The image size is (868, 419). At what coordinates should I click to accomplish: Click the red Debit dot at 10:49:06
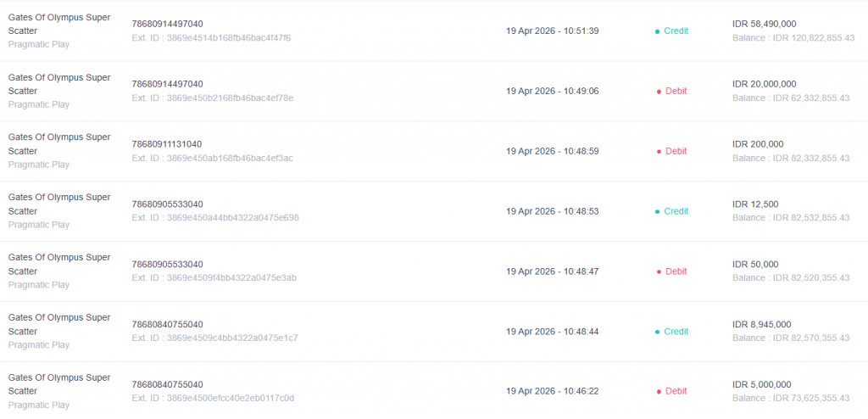659,92
